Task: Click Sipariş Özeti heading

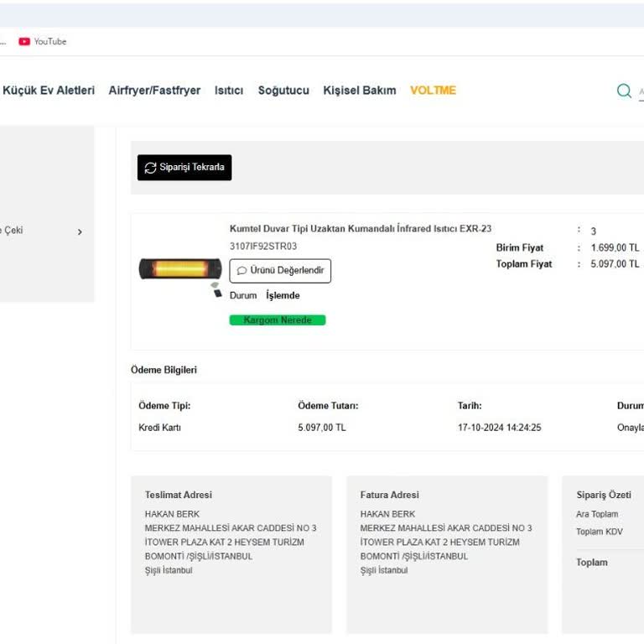Action: (x=604, y=495)
